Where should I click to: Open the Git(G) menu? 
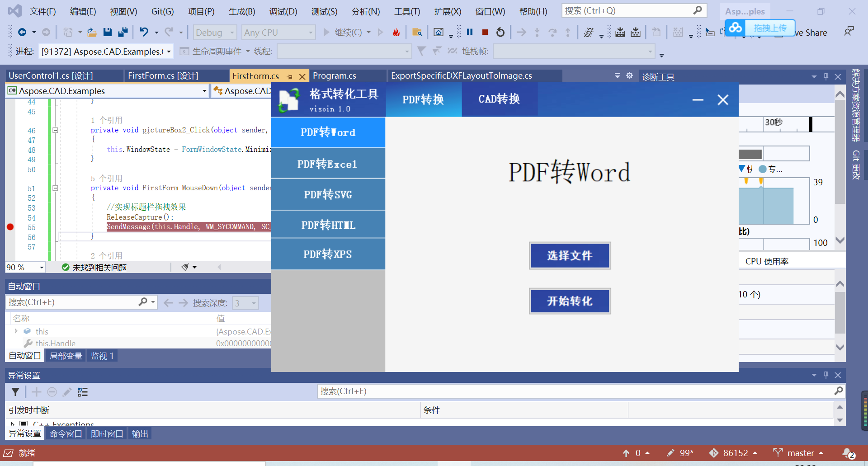(162, 11)
